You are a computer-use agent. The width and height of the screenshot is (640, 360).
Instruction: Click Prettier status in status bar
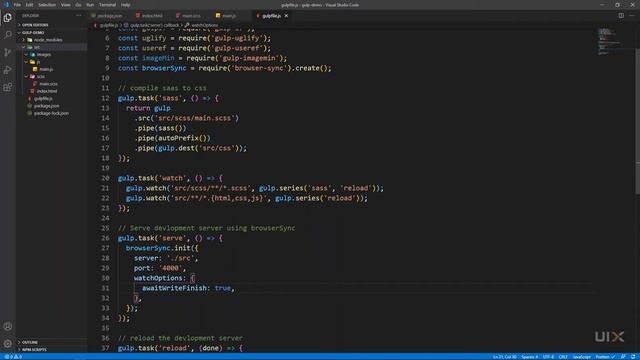click(605, 357)
